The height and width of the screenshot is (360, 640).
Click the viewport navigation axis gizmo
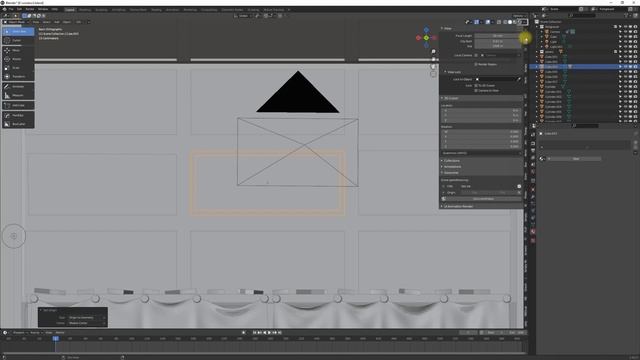426,38
